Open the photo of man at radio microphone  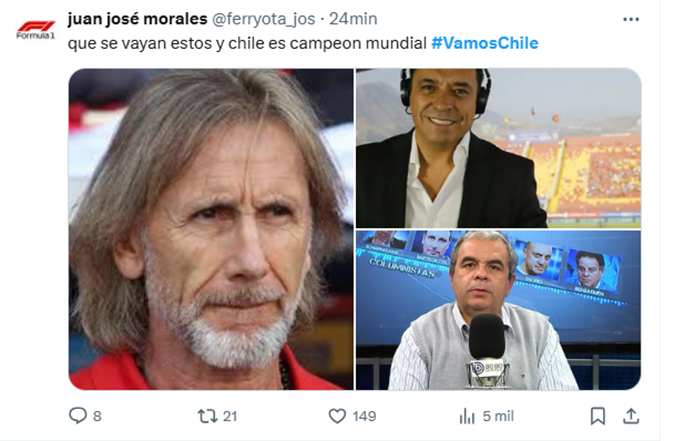[x=498, y=310]
